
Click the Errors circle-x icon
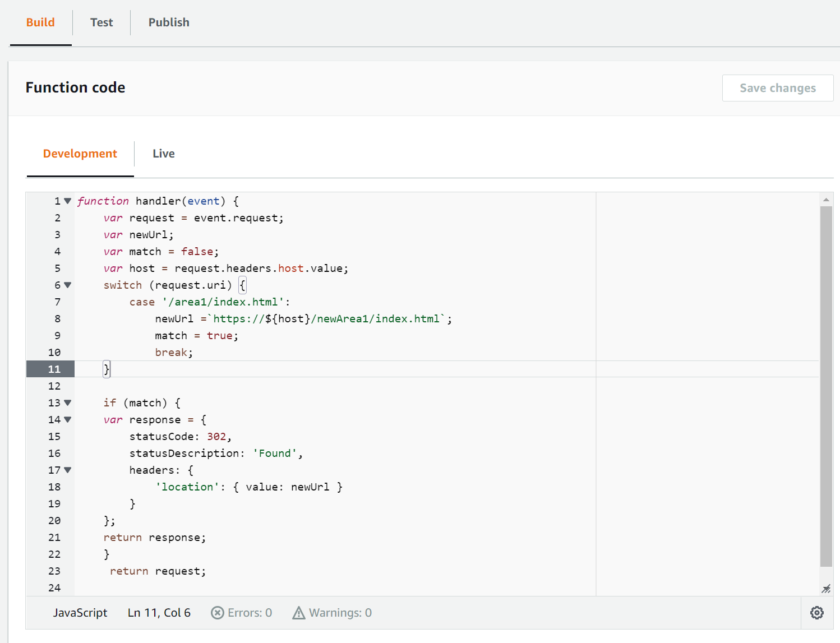218,613
